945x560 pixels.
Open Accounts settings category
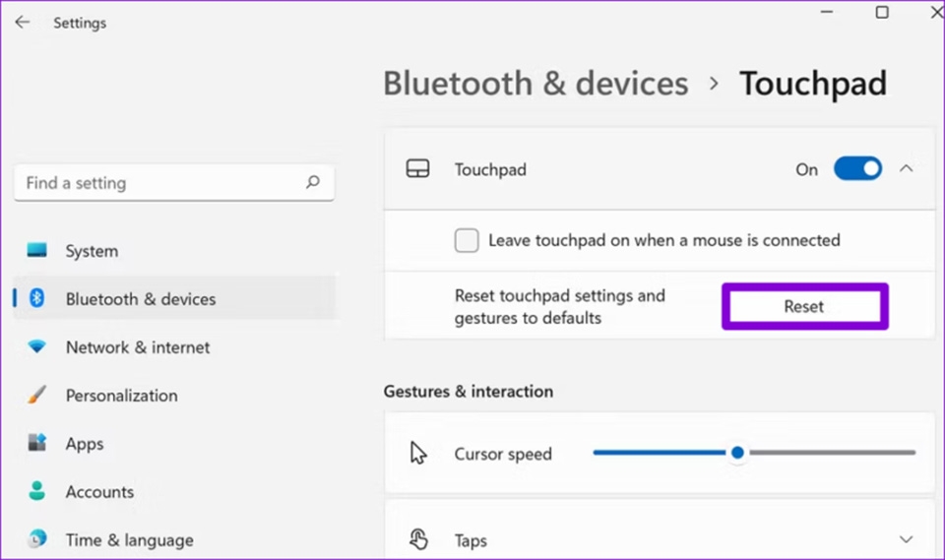pos(175,492)
